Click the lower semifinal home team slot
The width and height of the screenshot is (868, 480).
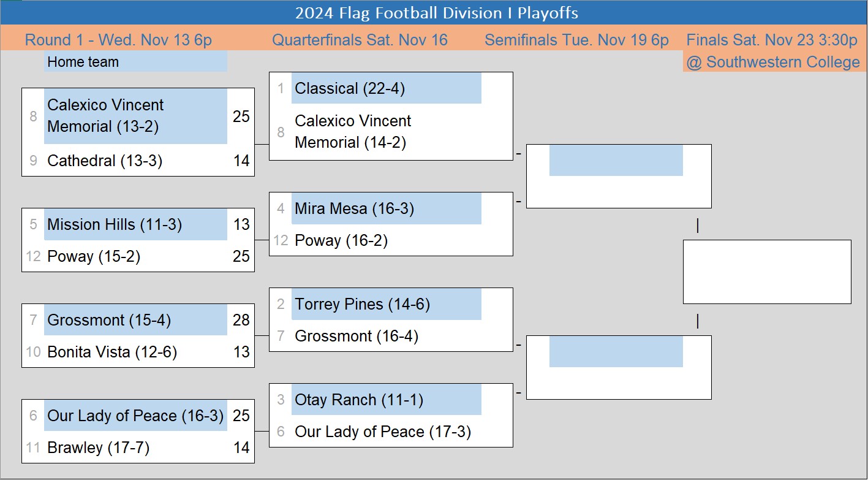[x=616, y=352]
